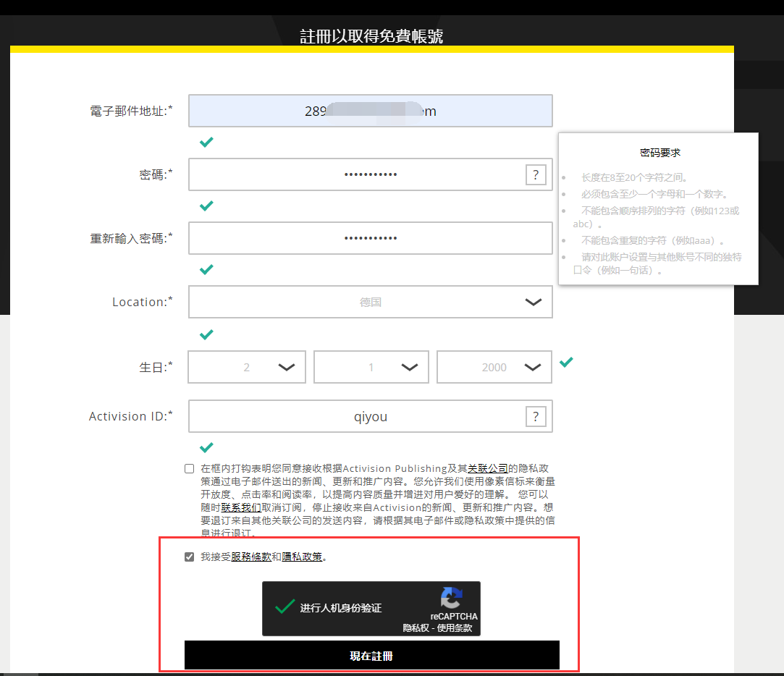The height and width of the screenshot is (676, 784).
Task: Click the green reCAPTCHA verification checkmark
Action: pyautogui.click(x=284, y=607)
